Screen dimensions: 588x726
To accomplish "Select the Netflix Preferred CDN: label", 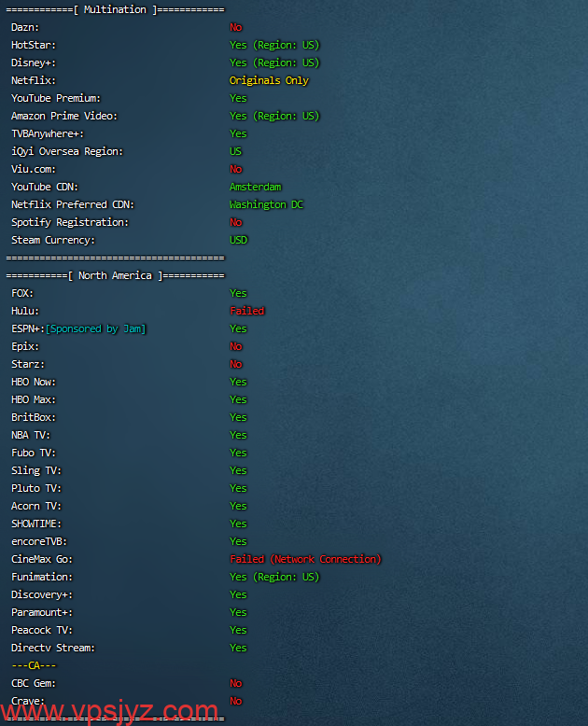I will point(73,204).
